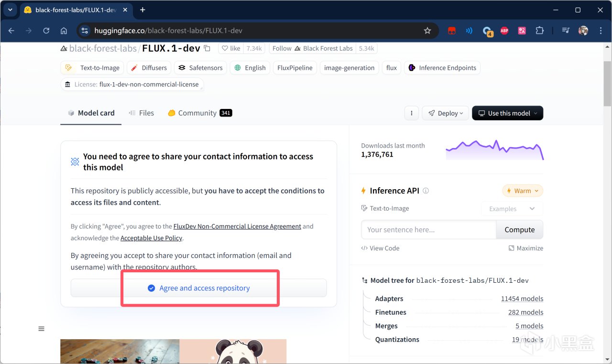The image size is (612, 364).
Task: Open the model's three-dot options menu
Action: point(412,113)
